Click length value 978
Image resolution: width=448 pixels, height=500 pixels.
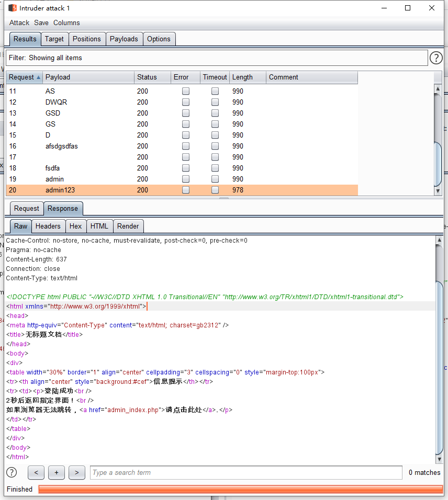pos(238,190)
